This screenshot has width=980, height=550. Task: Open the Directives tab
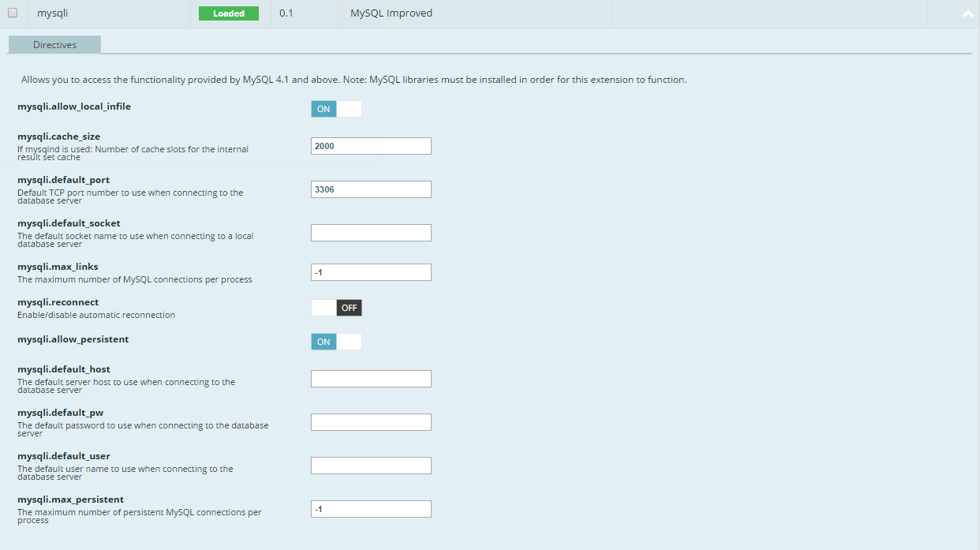point(54,45)
